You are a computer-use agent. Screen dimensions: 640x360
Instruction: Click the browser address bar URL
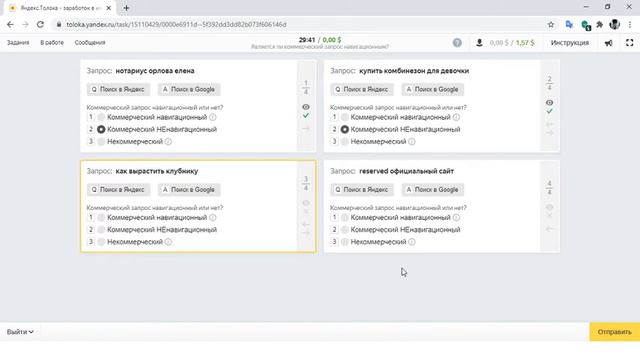pos(176,24)
